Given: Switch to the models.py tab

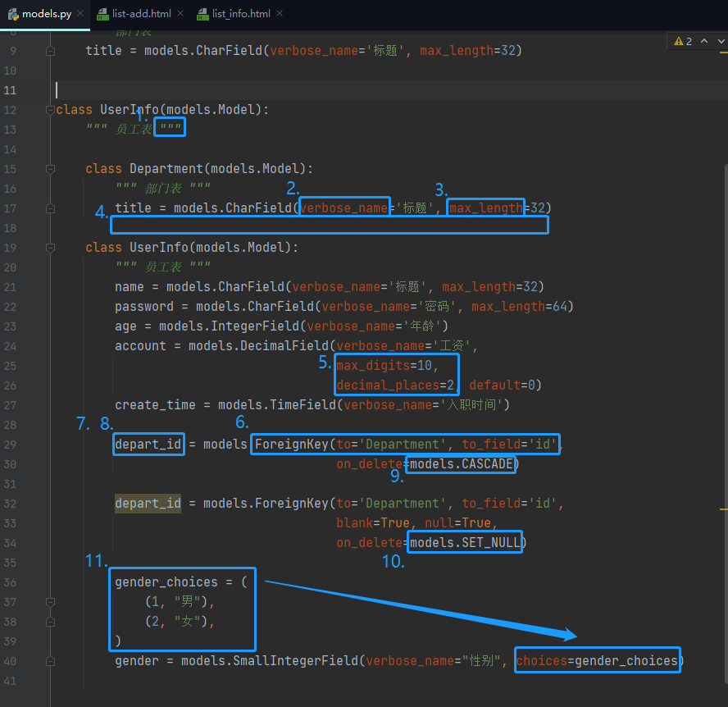Looking at the screenshot, I should click(x=47, y=14).
